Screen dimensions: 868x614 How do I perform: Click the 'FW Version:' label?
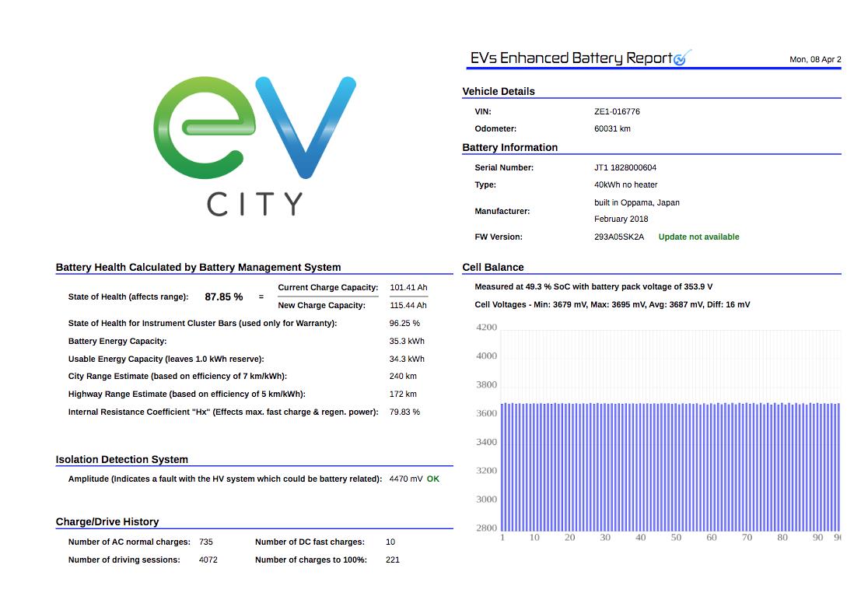pos(499,237)
